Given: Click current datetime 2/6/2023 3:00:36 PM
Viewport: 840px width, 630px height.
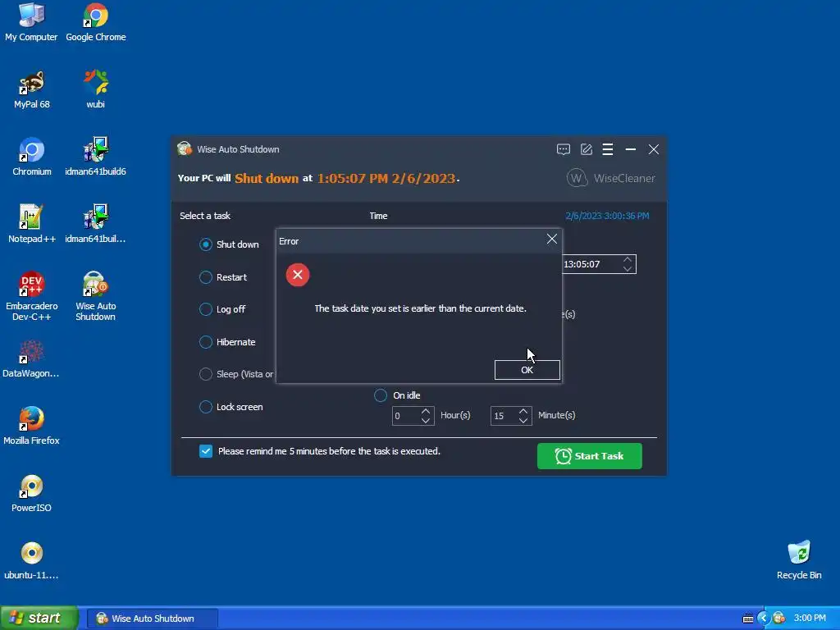Looking at the screenshot, I should click(x=607, y=216).
